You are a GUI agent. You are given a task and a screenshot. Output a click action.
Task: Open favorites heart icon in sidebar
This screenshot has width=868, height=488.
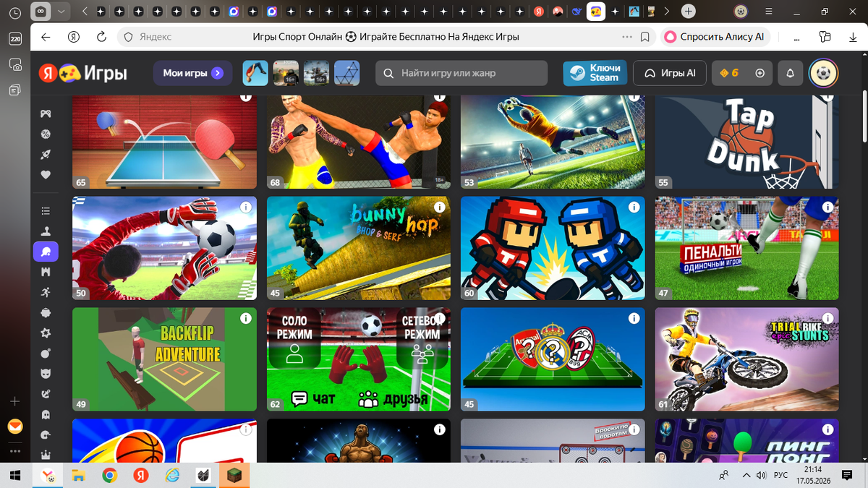click(x=46, y=174)
